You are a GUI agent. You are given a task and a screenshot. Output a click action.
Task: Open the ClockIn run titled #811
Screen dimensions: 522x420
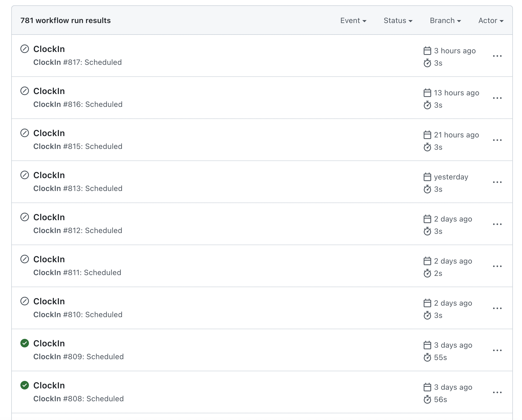point(49,259)
